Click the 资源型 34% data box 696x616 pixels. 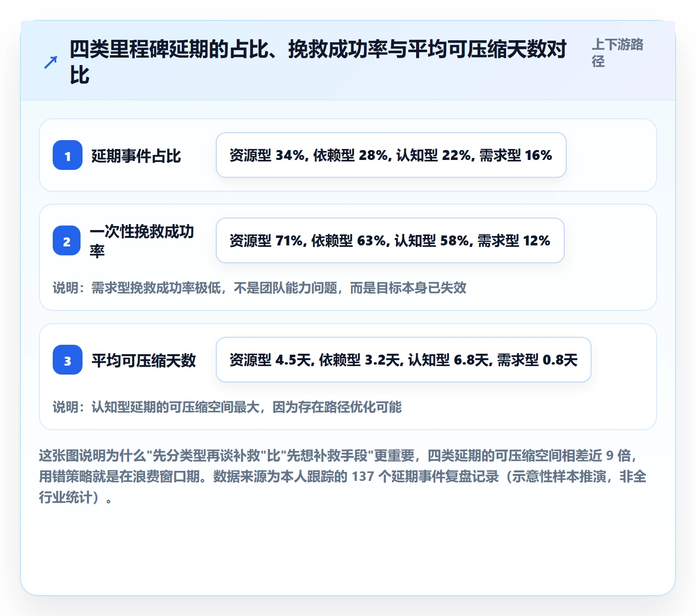coord(391,155)
